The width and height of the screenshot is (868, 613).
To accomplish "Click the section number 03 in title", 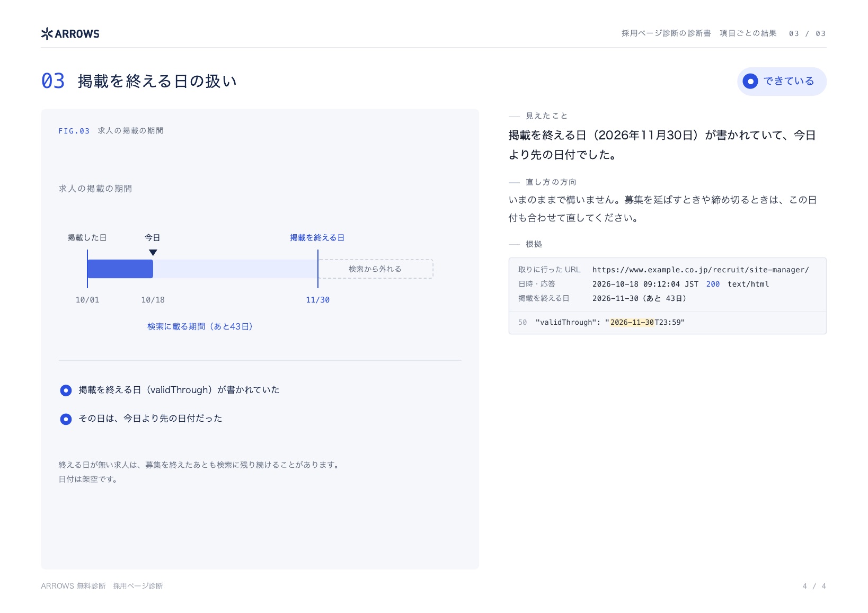I will (x=53, y=81).
